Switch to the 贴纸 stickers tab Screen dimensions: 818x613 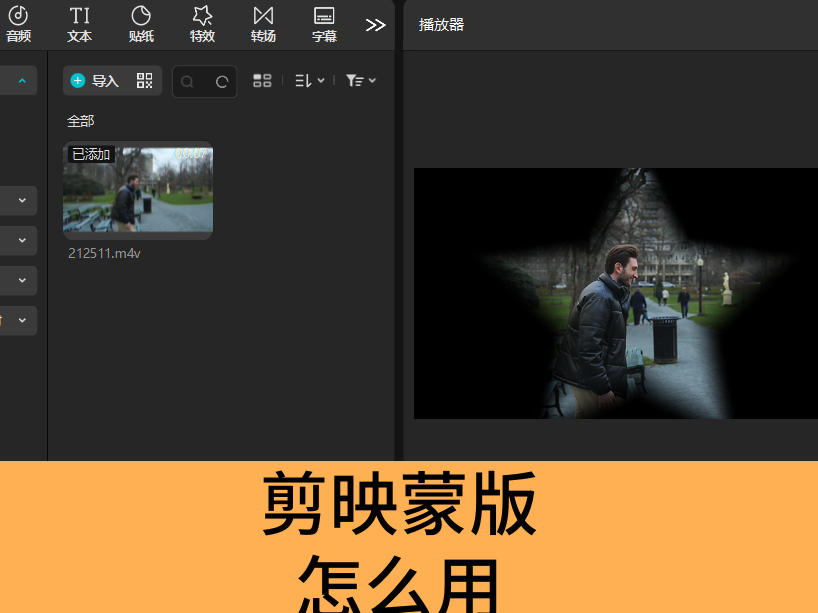[141, 24]
